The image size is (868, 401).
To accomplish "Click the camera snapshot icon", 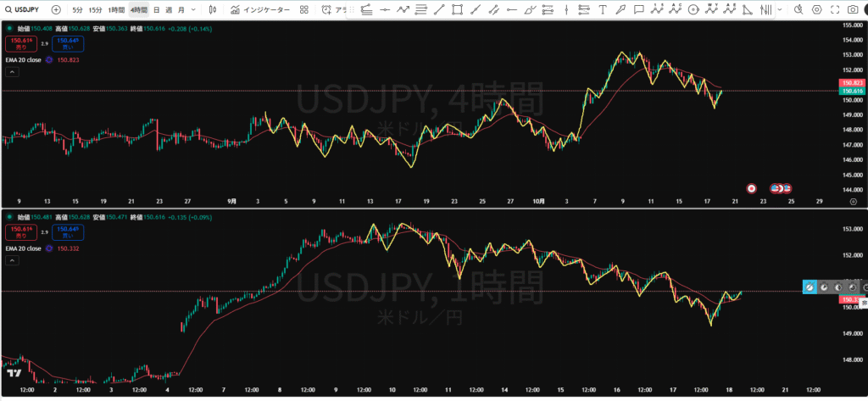I will click(854, 9).
